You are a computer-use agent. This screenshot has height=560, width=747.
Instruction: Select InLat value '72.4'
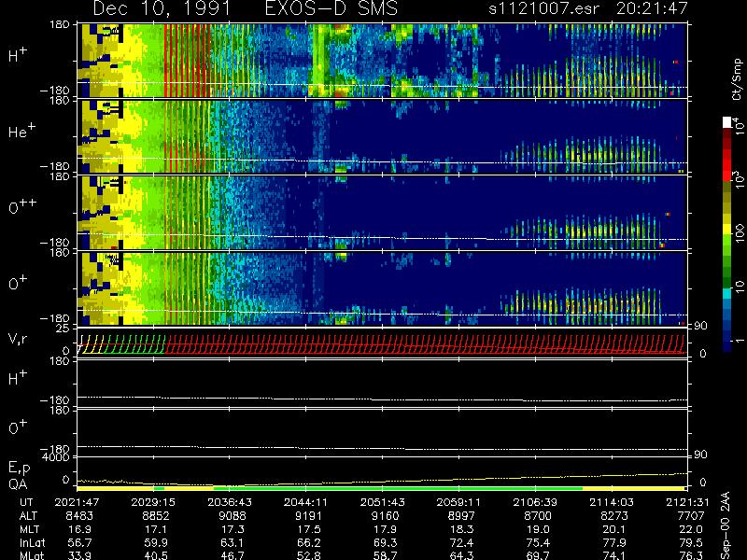pyautogui.click(x=461, y=542)
